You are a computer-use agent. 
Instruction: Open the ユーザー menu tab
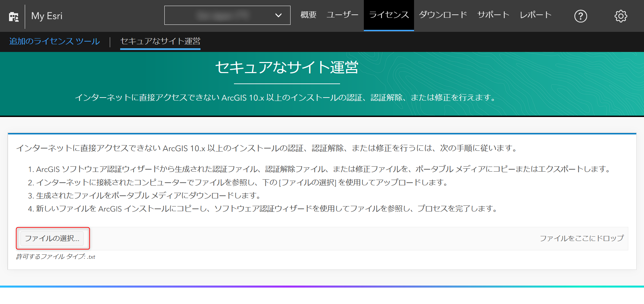342,15
